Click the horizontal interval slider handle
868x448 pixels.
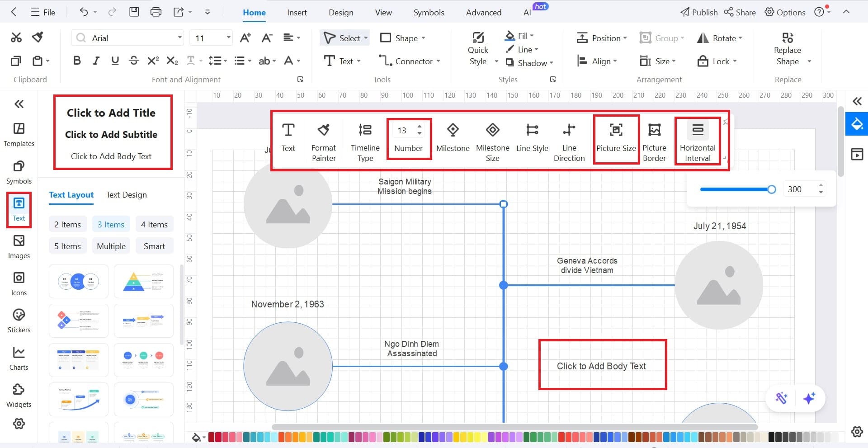(x=772, y=189)
